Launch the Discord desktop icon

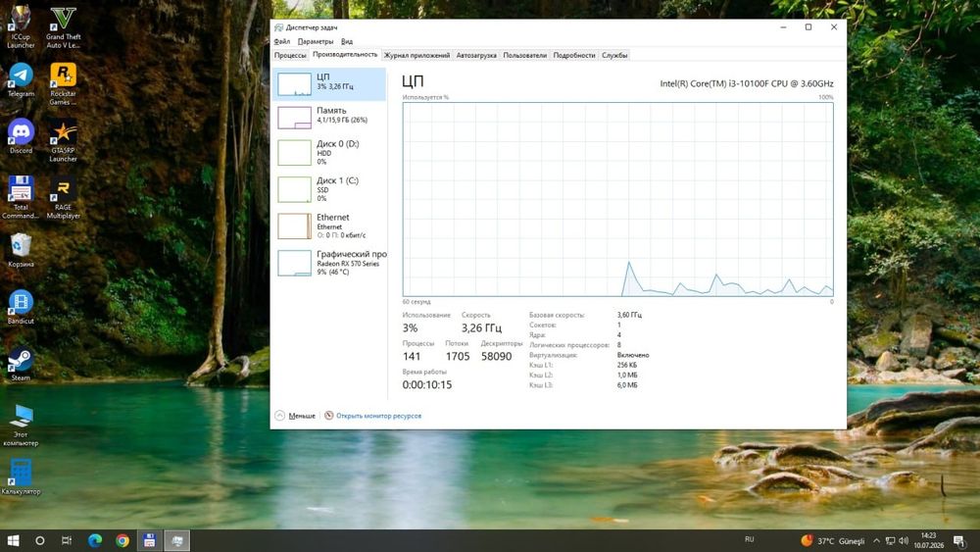pyautogui.click(x=21, y=136)
